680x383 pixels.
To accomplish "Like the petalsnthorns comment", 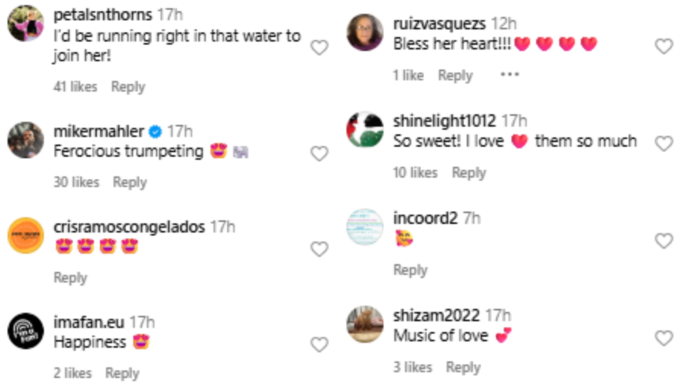I will (x=319, y=48).
